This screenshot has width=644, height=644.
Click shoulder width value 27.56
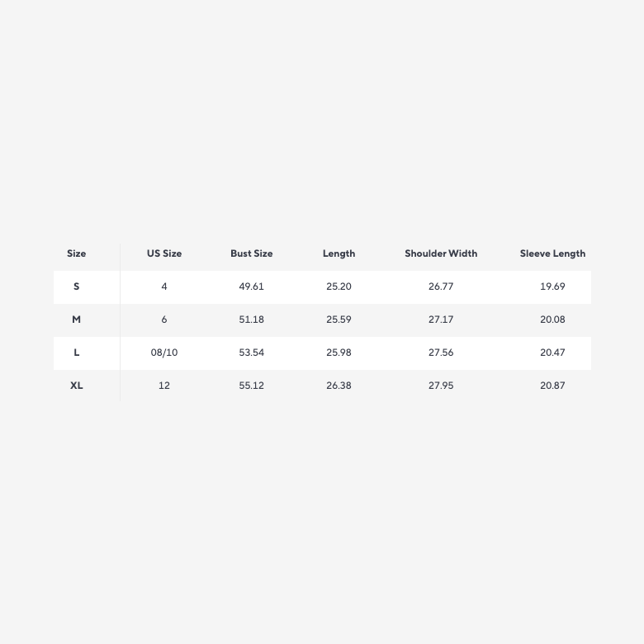point(441,353)
